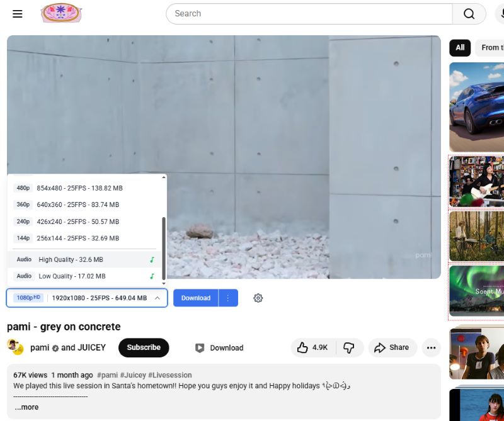Click the blue Download button

point(195,298)
